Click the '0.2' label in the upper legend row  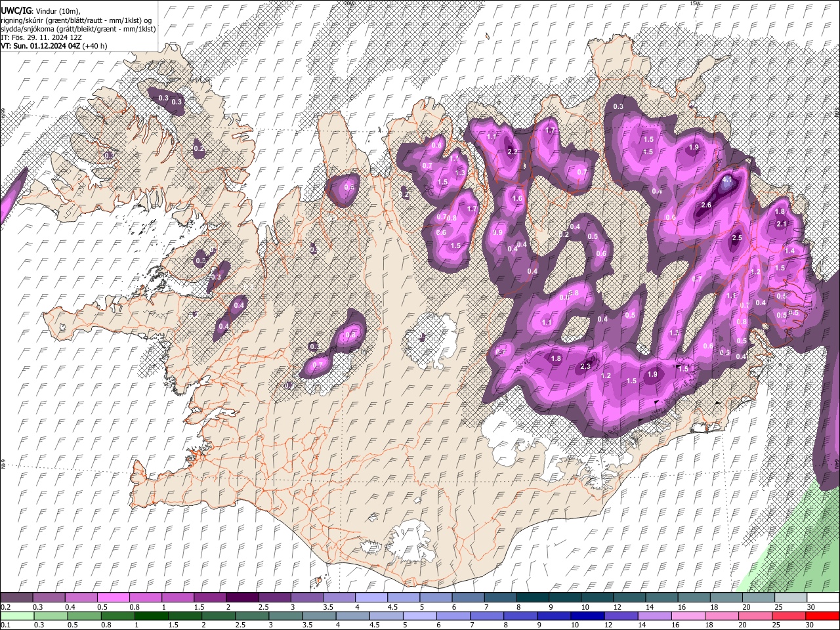pyautogui.click(x=5, y=607)
